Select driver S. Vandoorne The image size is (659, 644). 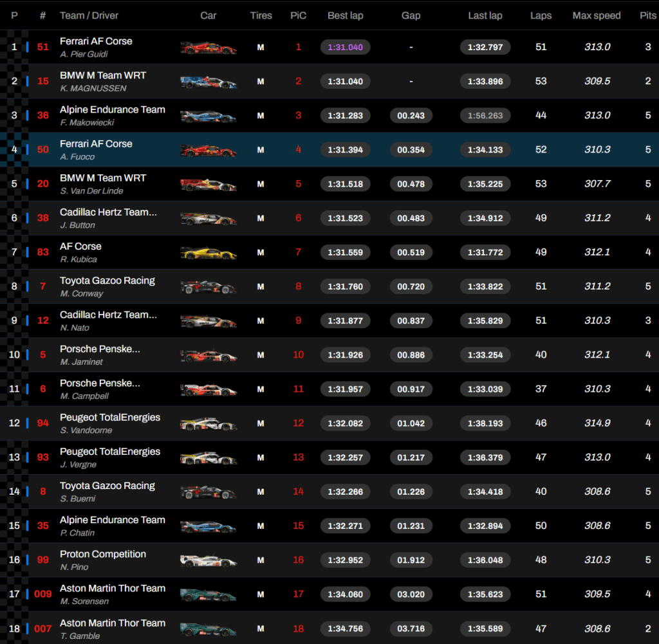(x=86, y=430)
